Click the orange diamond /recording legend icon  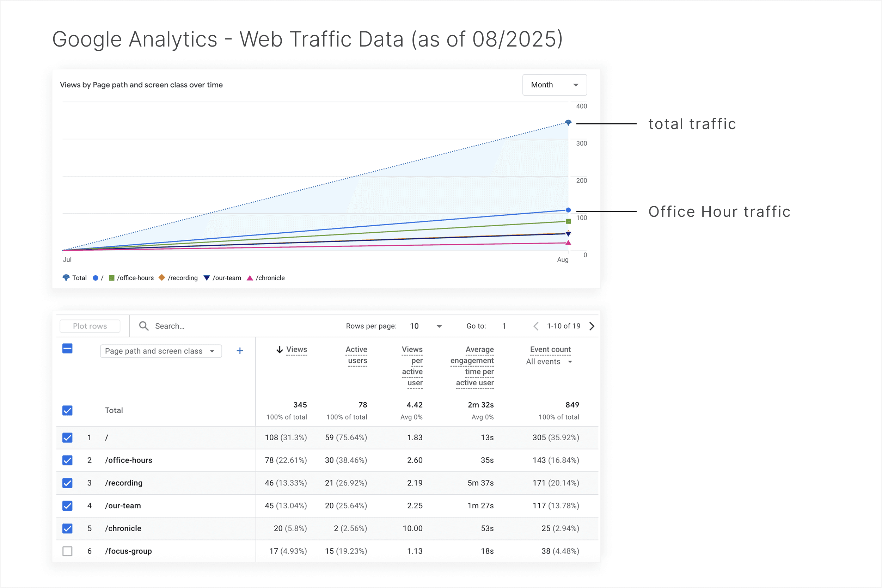[x=162, y=277]
